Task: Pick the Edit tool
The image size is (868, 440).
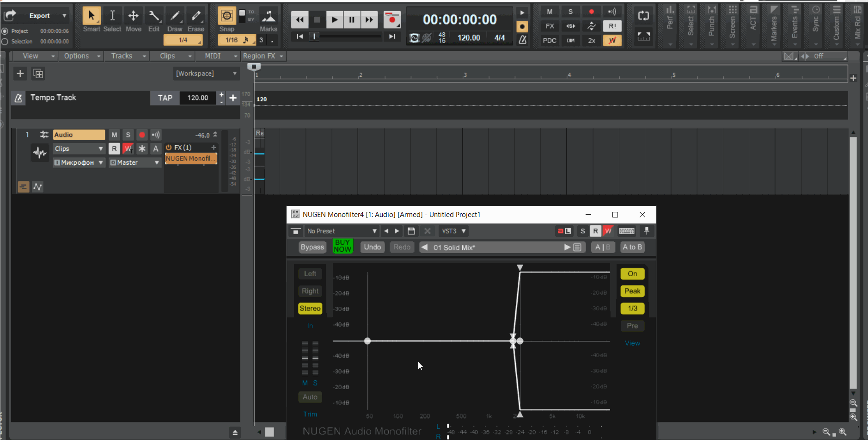Action: tap(154, 16)
